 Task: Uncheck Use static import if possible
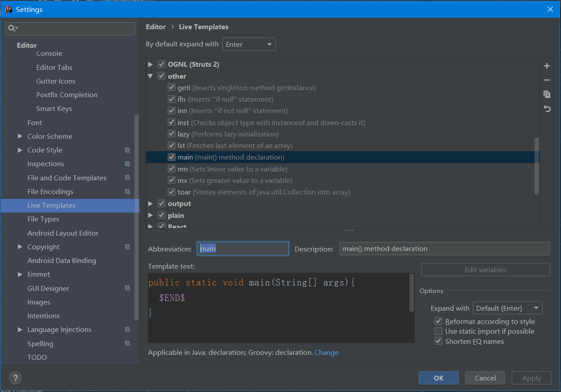(x=438, y=331)
